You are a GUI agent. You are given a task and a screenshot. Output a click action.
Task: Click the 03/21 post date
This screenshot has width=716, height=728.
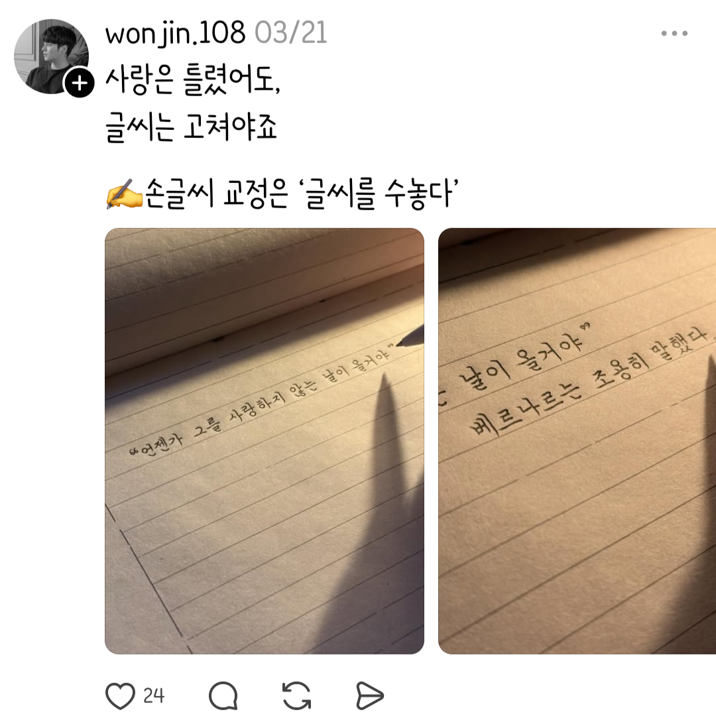(x=290, y=33)
